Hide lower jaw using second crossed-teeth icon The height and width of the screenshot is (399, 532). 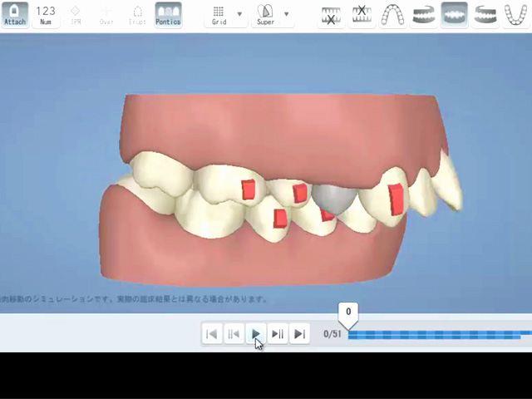pyautogui.click(x=362, y=14)
